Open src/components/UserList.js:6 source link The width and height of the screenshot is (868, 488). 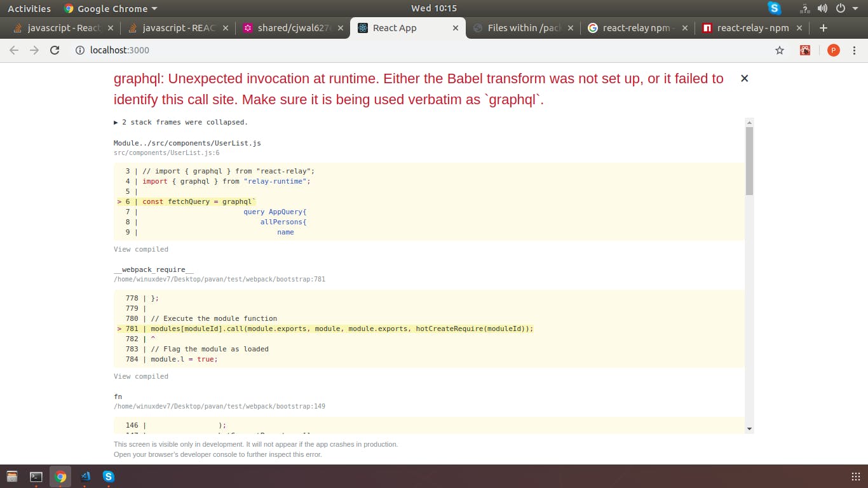tap(166, 152)
